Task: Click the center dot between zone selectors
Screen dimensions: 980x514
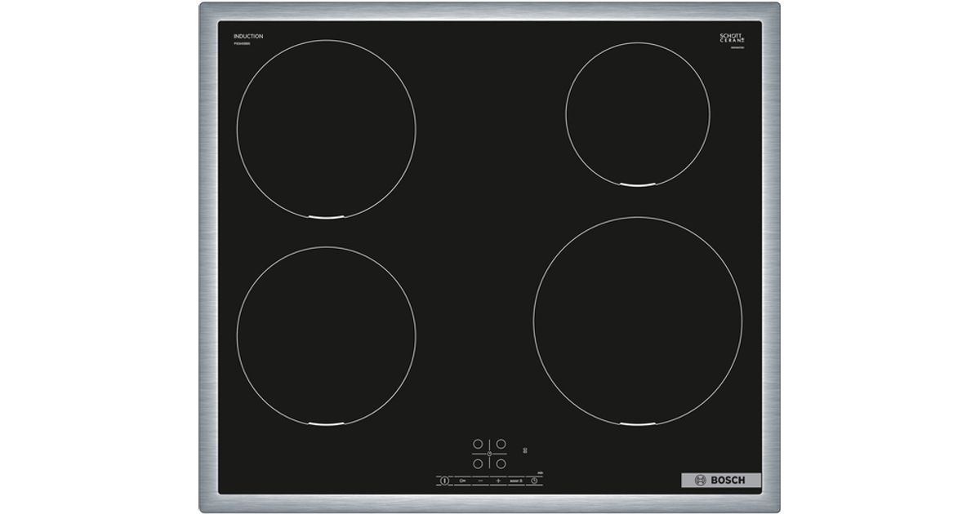Action: [x=489, y=454]
